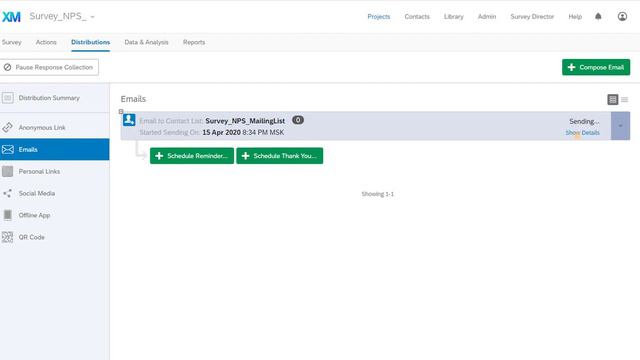This screenshot has width=640, height=360.
Task: Click the QR Code icon
Action: [x=7, y=237]
